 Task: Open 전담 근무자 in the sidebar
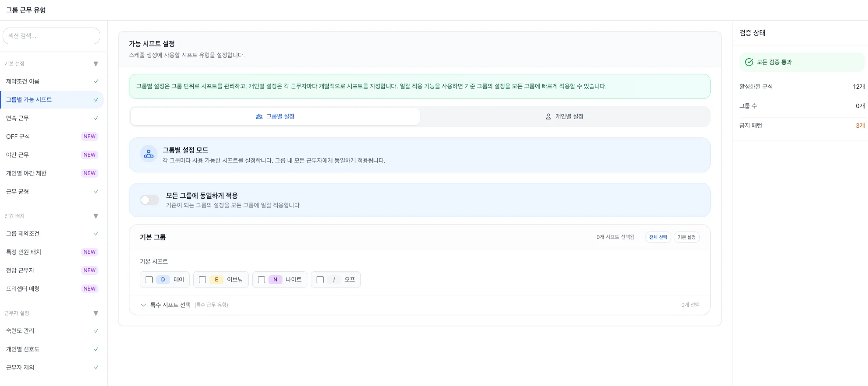52,270
